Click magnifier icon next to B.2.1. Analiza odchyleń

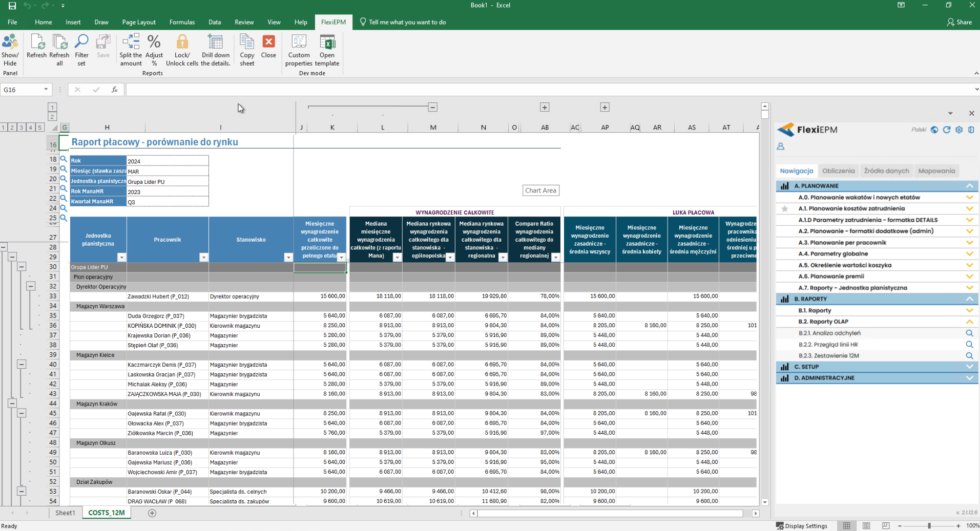pyautogui.click(x=969, y=333)
